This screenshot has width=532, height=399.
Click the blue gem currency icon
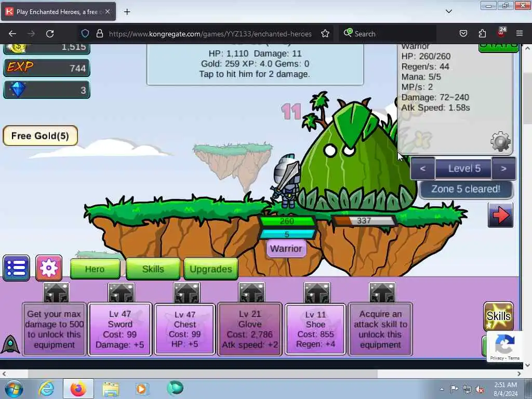pyautogui.click(x=18, y=89)
